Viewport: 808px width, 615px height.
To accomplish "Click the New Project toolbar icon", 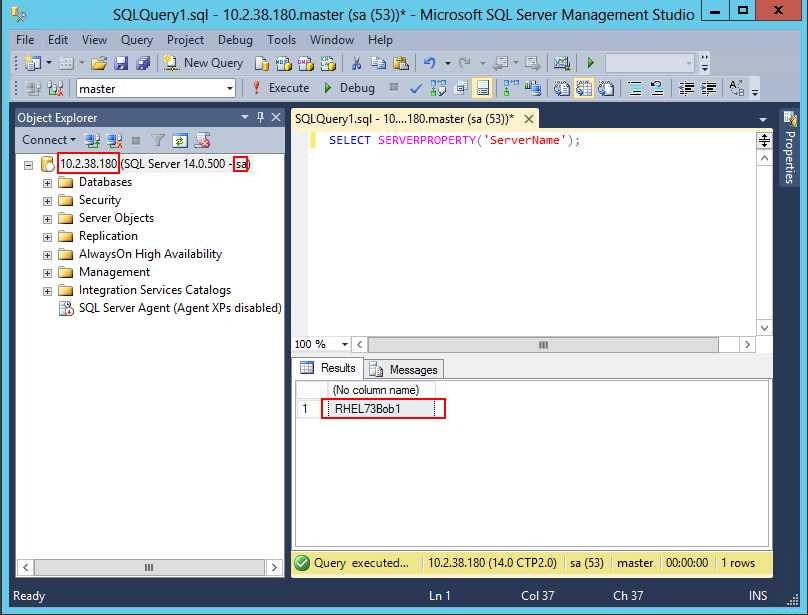I will [32, 63].
